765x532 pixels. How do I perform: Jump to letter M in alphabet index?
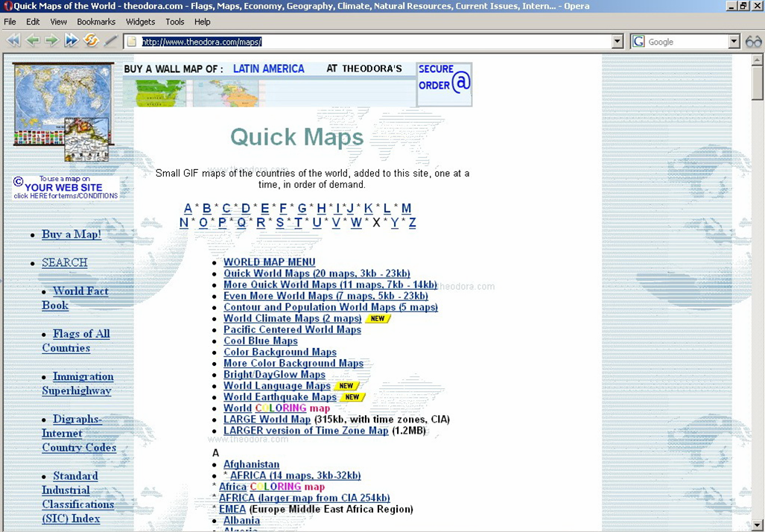point(406,209)
